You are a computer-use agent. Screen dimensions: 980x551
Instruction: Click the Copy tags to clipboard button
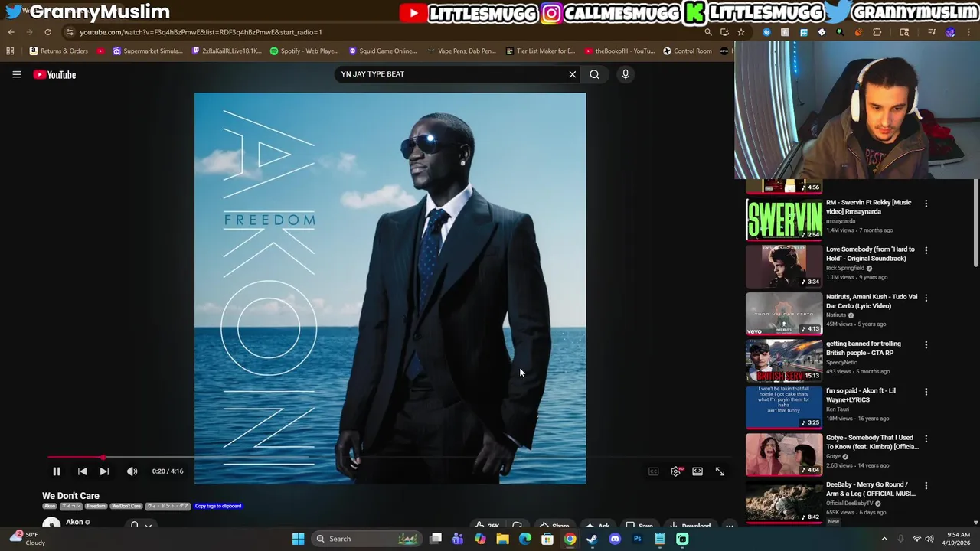pyautogui.click(x=218, y=506)
